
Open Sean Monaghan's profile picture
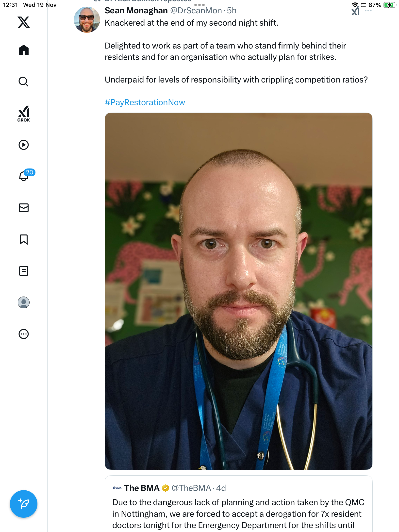point(87,20)
